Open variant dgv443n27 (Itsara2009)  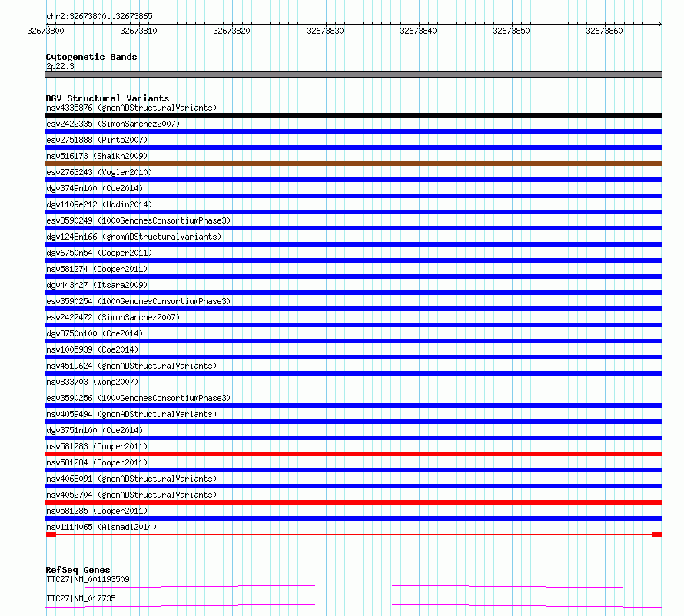pyautogui.click(x=97, y=285)
